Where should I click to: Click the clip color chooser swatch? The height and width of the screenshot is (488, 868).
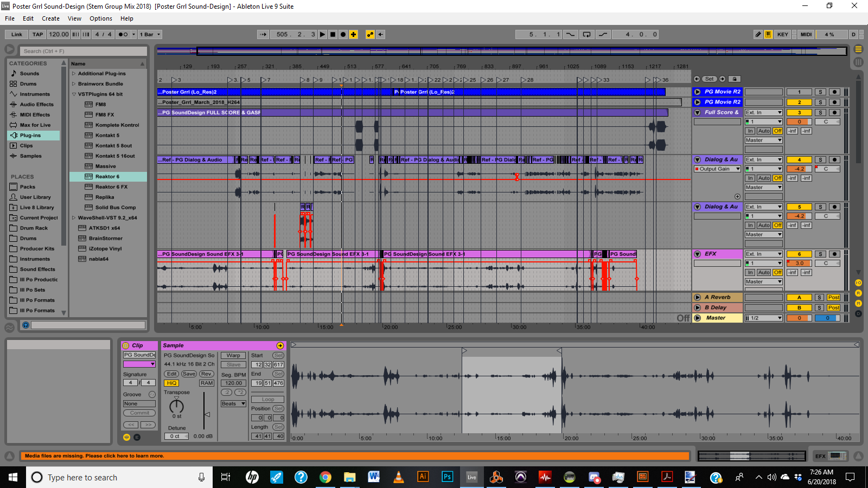[139, 364]
